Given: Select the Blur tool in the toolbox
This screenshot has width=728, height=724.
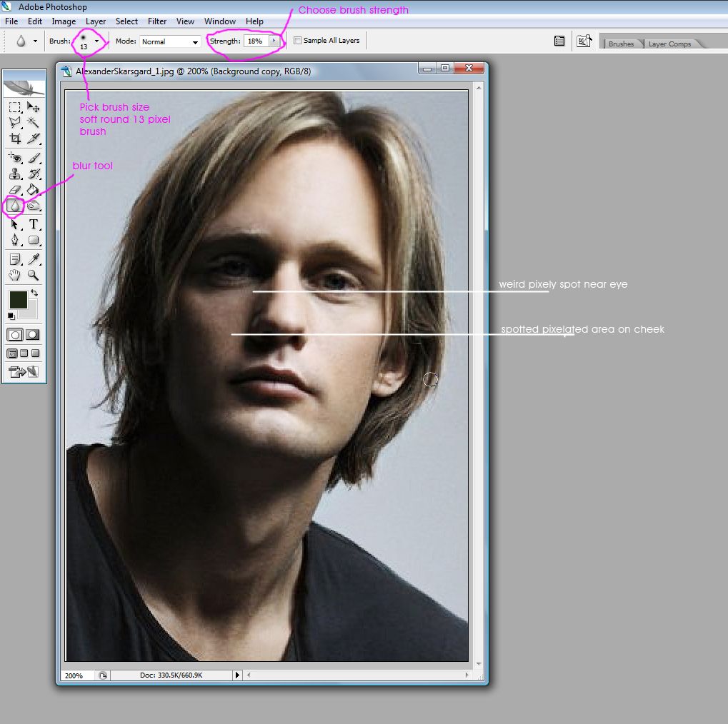Looking at the screenshot, I should 14,204.
